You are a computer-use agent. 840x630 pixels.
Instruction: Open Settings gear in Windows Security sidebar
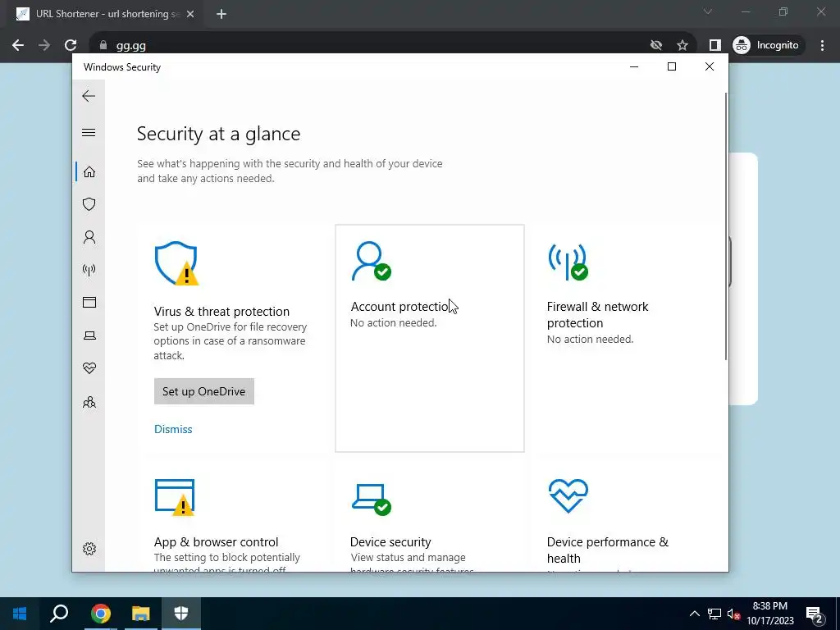[89, 549]
